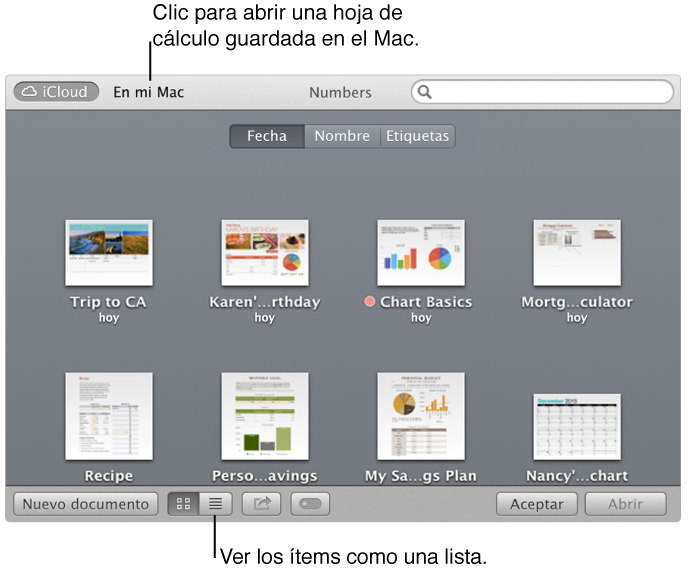Click the My Sa...gs Plan file name
The height and width of the screenshot is (576, 690).
[x=421, y=476]
